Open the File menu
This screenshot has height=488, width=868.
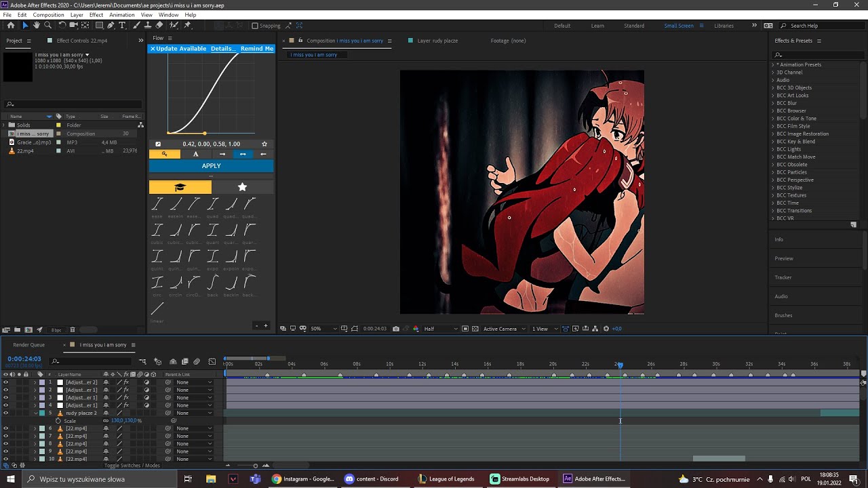pyautogui.click(x=7, y=15)
